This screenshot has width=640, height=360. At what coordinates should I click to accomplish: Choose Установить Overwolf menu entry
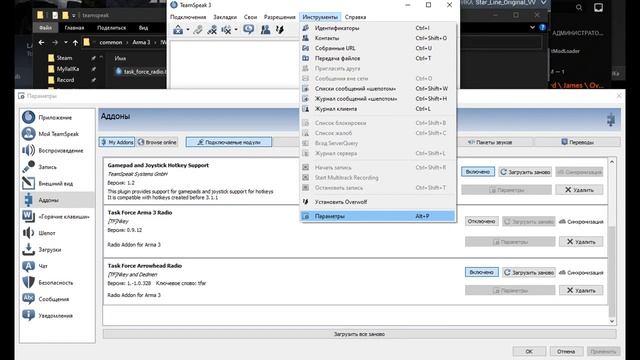(378, 202)
